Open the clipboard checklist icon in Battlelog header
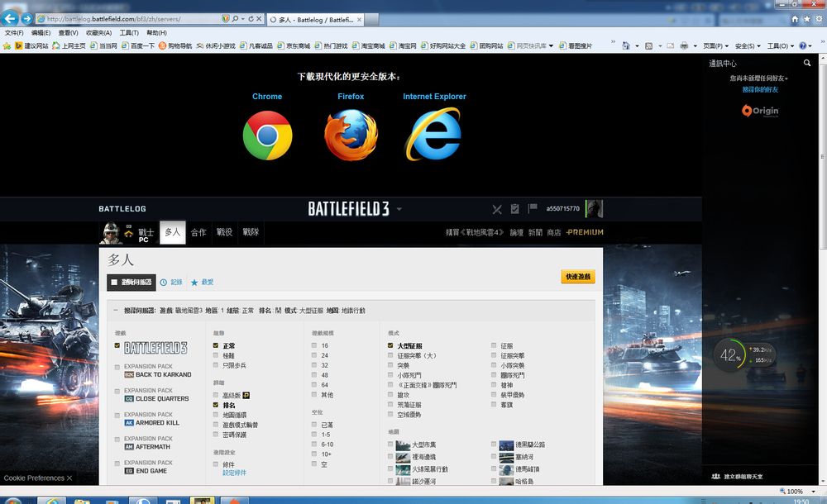827x504 pixels. (514, 209)
